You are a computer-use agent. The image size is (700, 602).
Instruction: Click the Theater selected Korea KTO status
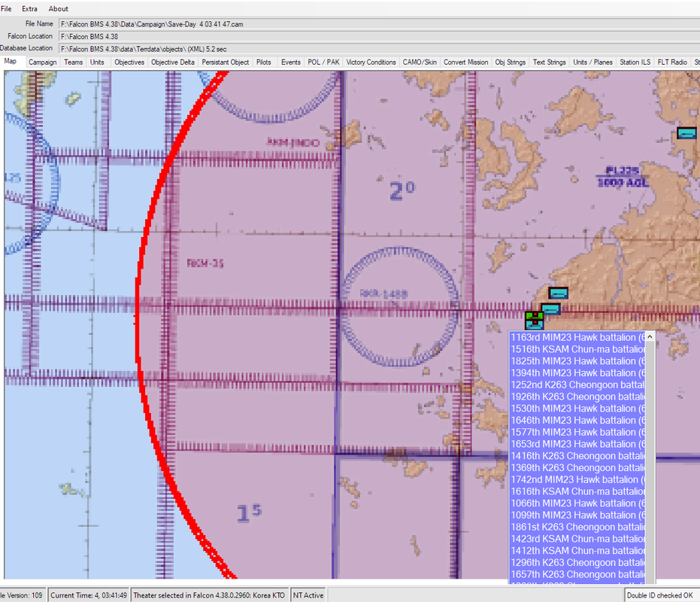click(209, 595)
